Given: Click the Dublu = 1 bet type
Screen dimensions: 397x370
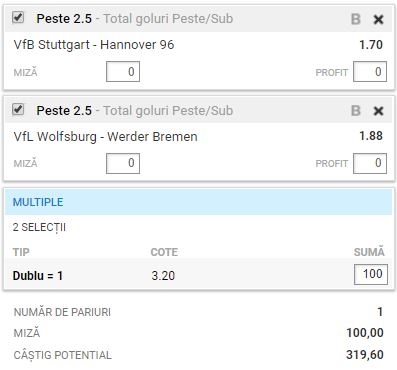Looking at the screenshot, I should click(38, 276).
